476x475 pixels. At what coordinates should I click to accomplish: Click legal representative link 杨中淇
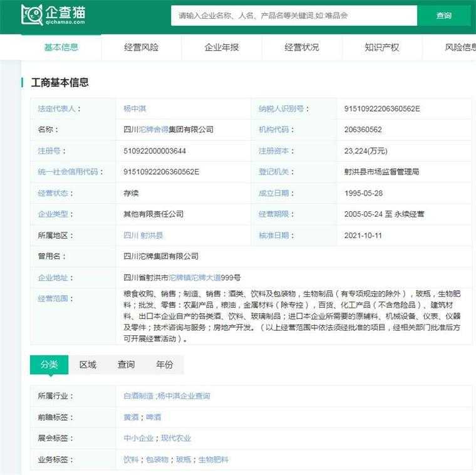[135, 108]
